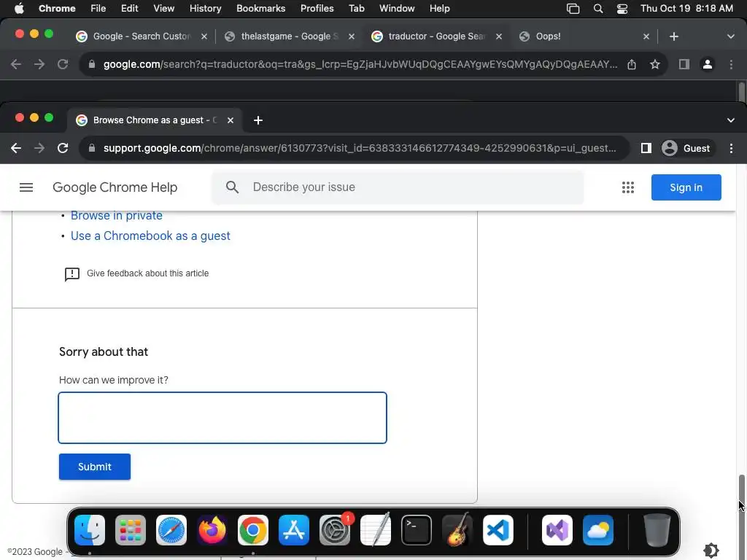This screenshot has width=747, height=560.
Task: Reload the support.google.com page
Action: tap(63, 148)
